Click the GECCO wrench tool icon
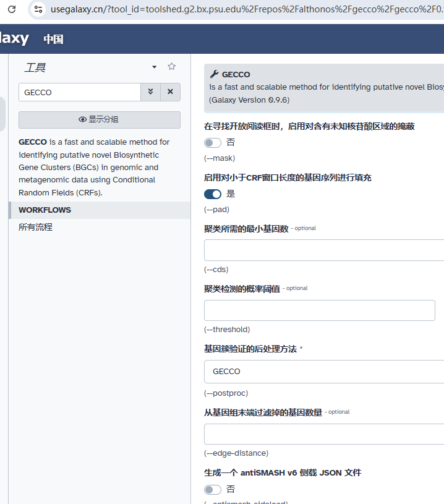444x504 pixels. coord(215,74)
